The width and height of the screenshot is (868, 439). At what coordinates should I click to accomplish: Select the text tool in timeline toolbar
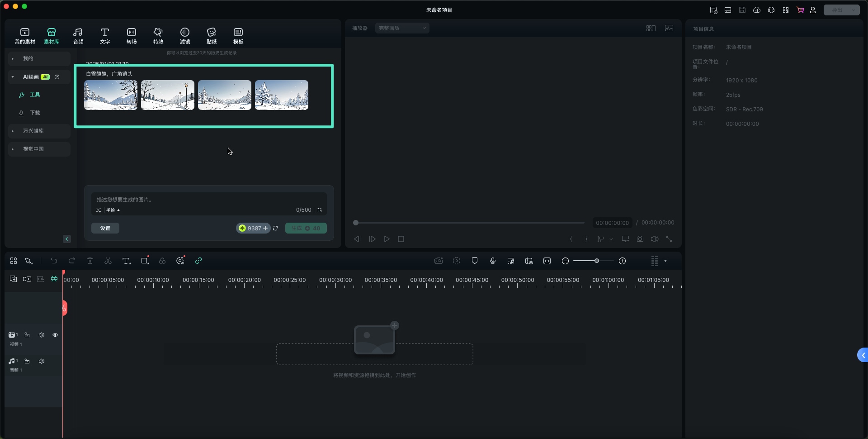click(126, 261)
